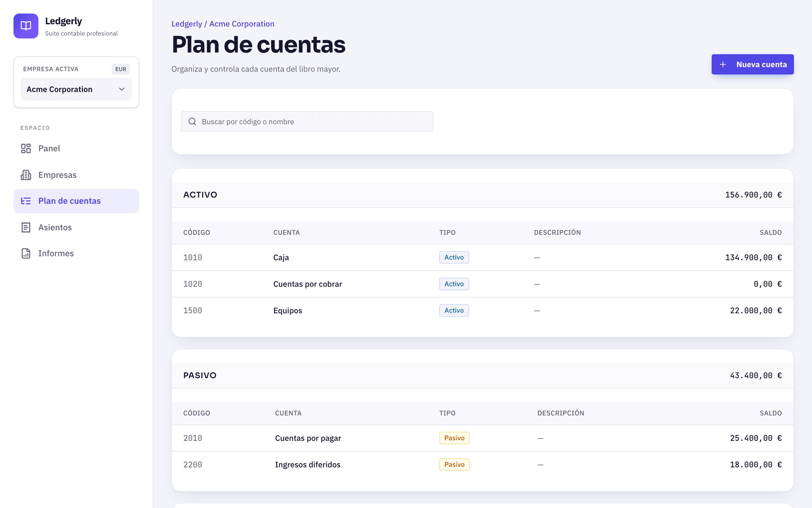The image size is (812, 508).
Task: Follow the Ledgerly / Acme Corporation breadcrumb
Action: point(223,24)
